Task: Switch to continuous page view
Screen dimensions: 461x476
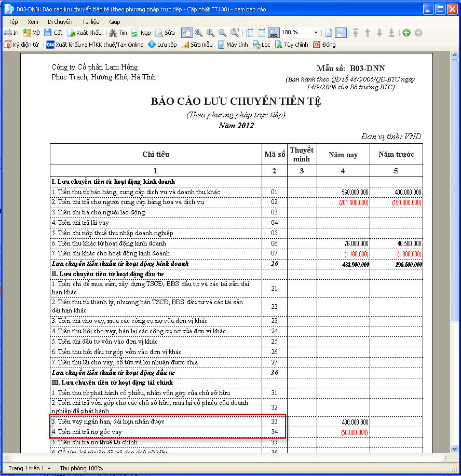Action: pos(341,33)
